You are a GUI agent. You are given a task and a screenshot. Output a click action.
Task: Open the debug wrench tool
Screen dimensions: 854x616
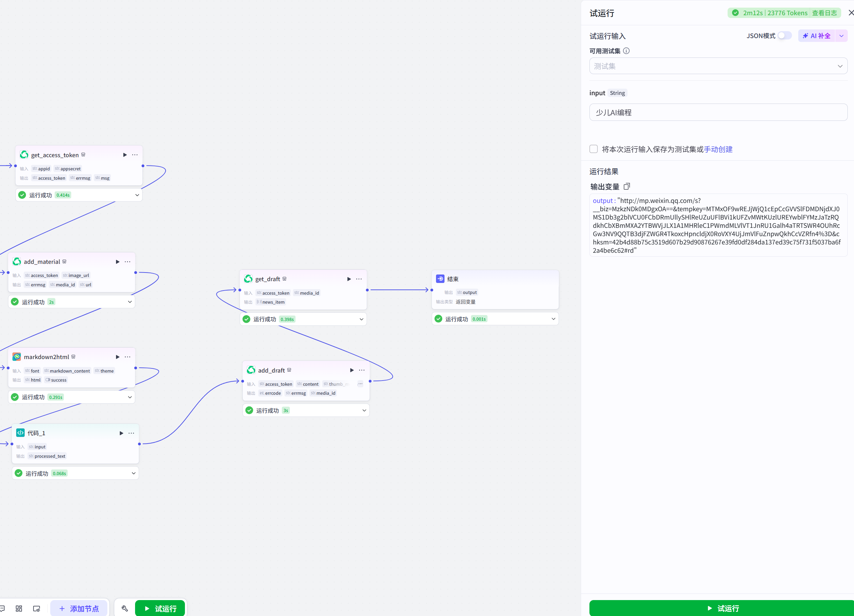coord(125,608)
